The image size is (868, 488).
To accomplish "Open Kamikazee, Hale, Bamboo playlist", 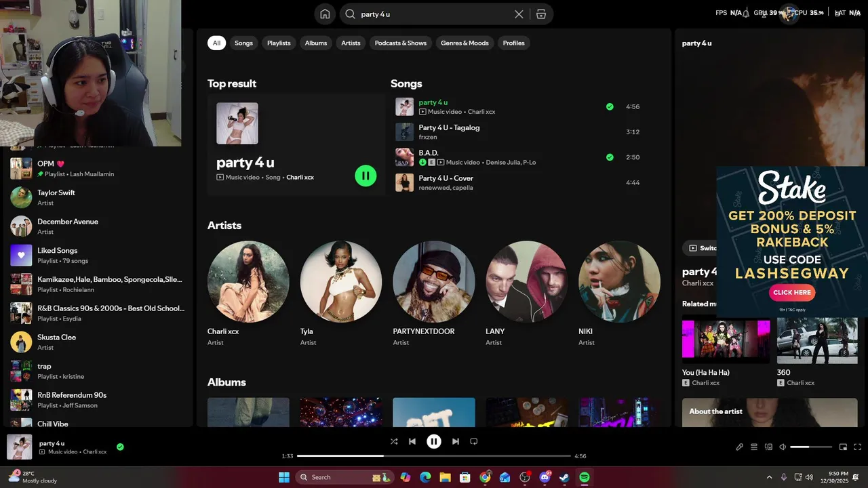I will point(98,284).
